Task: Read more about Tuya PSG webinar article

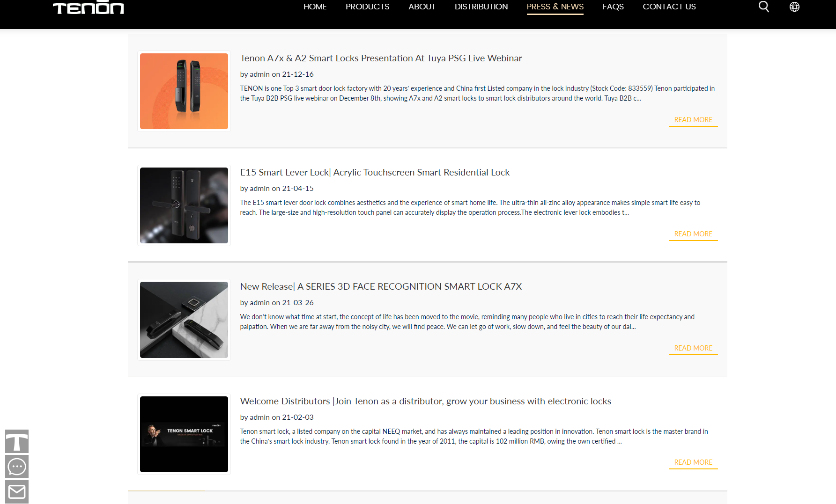Action: click(693, 120)
